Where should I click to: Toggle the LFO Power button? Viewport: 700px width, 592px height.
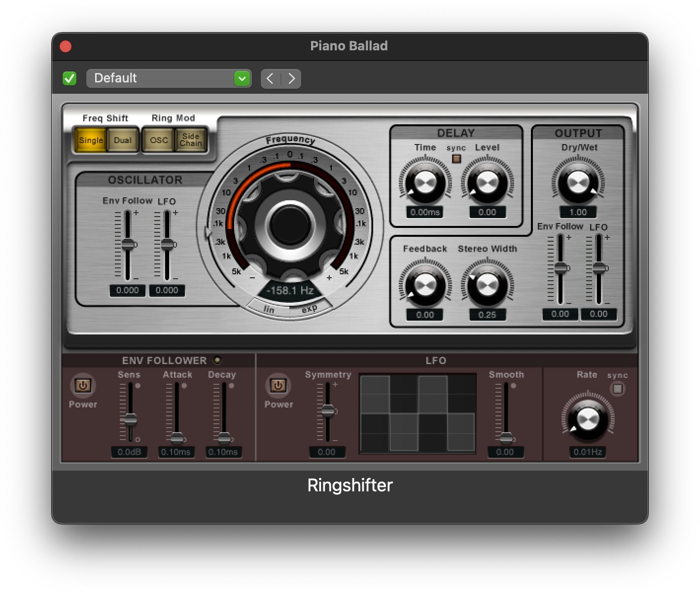point(279,385)
